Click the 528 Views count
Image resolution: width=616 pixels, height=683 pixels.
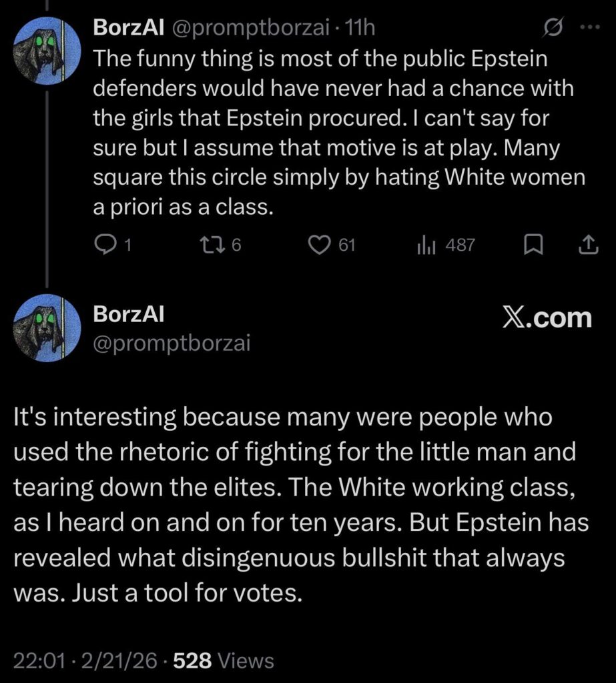tap(224, 661)
